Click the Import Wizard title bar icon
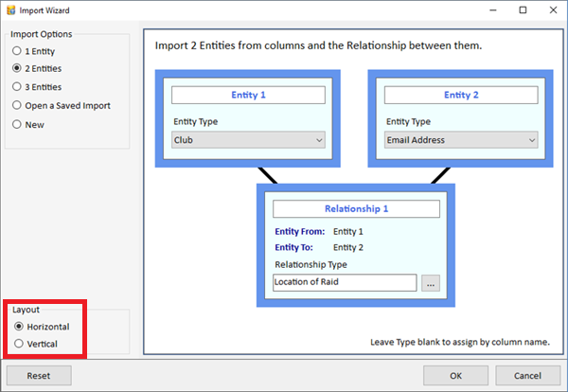 pos(10,10)
